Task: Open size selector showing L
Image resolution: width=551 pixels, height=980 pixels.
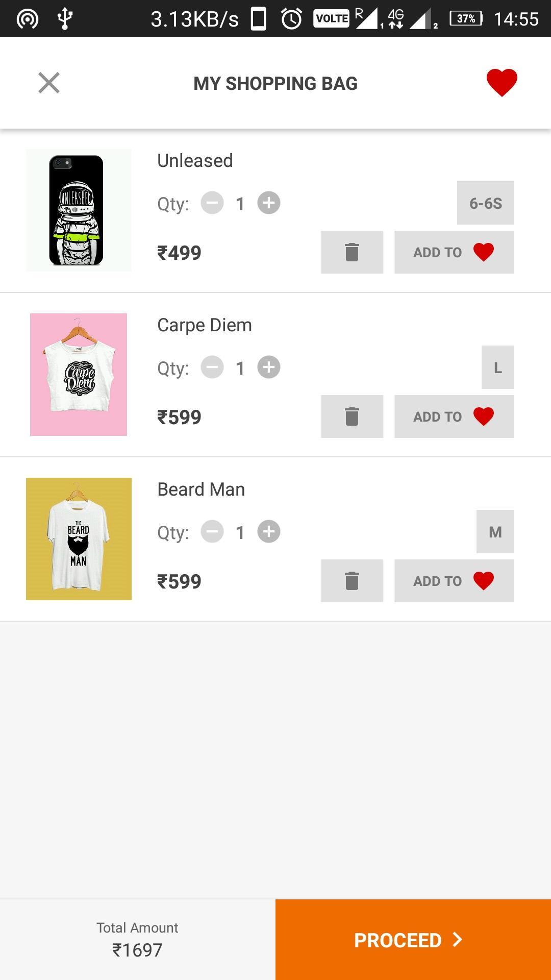Action: (498, 367)
